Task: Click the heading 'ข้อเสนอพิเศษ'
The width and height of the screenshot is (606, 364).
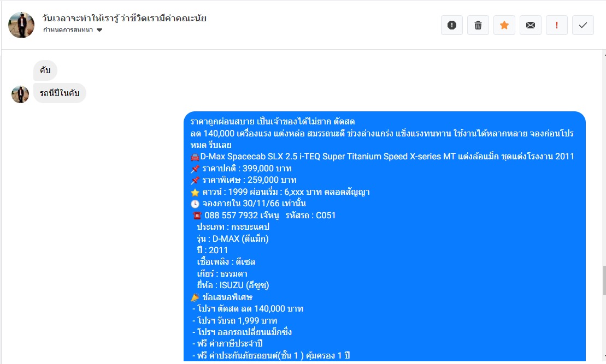Action: coord(227,297)
